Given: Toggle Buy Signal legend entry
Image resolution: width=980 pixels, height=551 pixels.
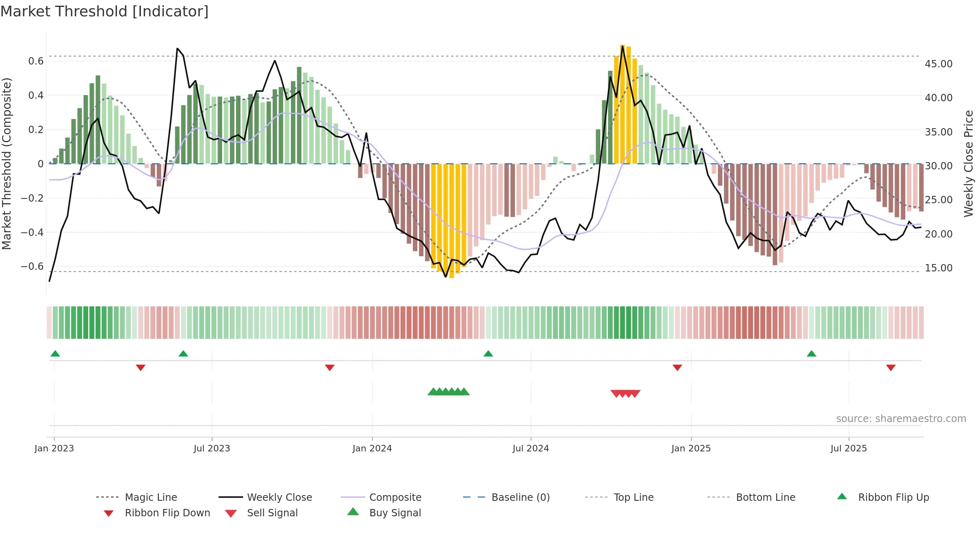Looking at the screenshot, I should pyautogui.click(x=384, y=513).
